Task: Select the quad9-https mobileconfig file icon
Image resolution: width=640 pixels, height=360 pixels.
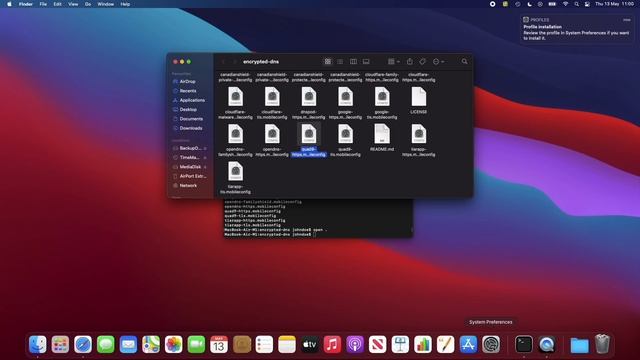Action: click(309, 134)
